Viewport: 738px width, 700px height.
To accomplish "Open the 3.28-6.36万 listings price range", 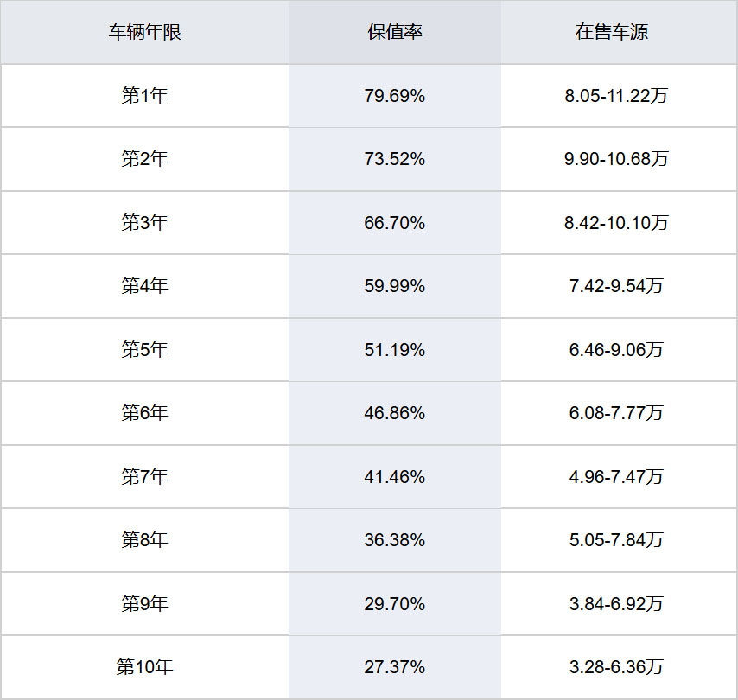I will pos(616,667).
